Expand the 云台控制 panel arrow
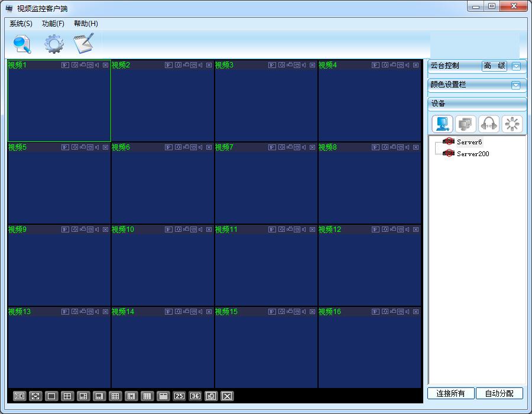 click(516, 66)
